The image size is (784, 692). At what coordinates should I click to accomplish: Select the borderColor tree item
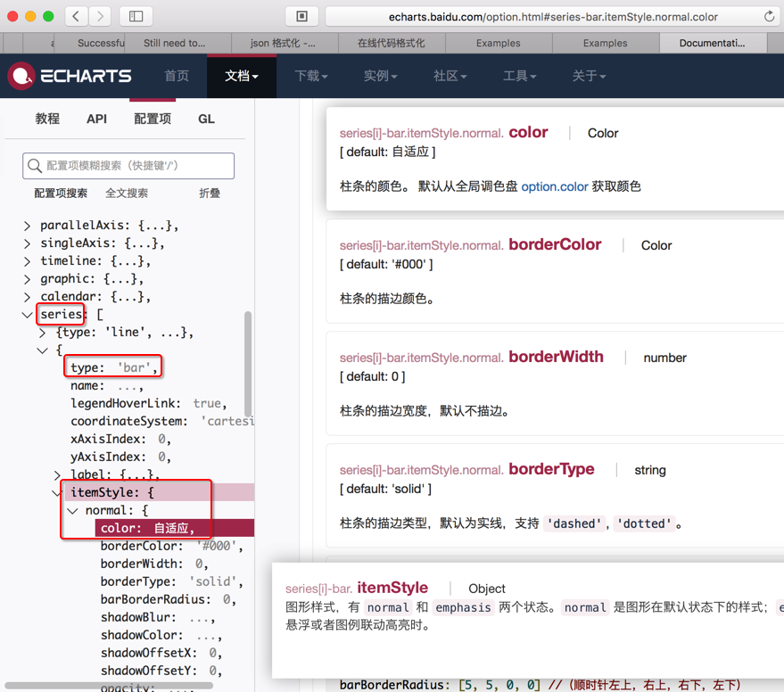click(171, 546)
